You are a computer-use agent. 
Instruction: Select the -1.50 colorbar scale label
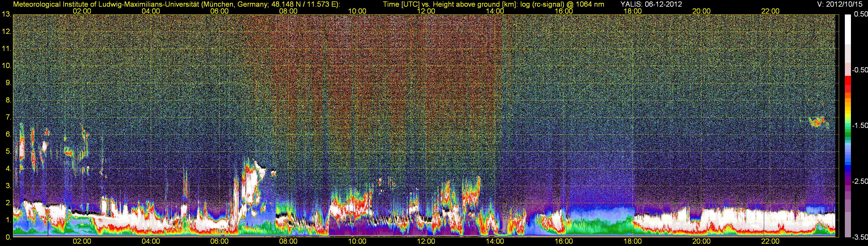coord(860,125)
